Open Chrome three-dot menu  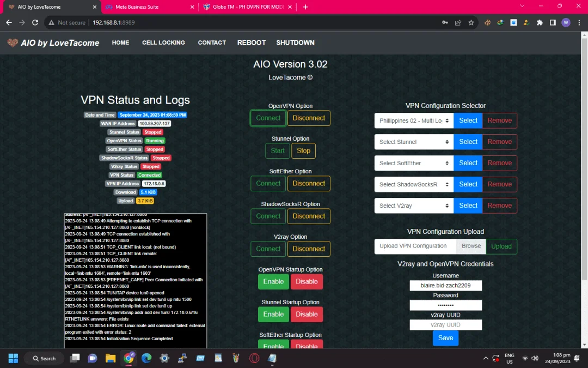point(579,22)
